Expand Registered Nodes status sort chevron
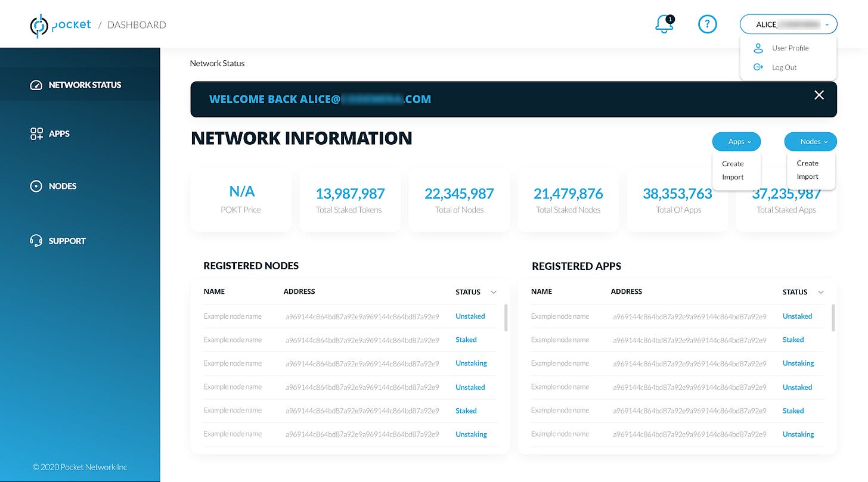 [494, 292]
